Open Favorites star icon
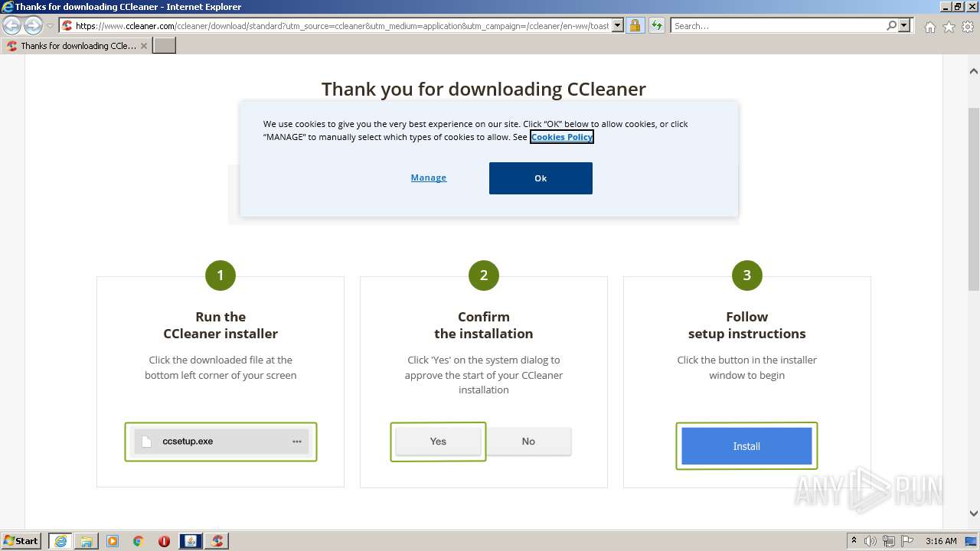The image size is (980, 551). coord(949,27)
